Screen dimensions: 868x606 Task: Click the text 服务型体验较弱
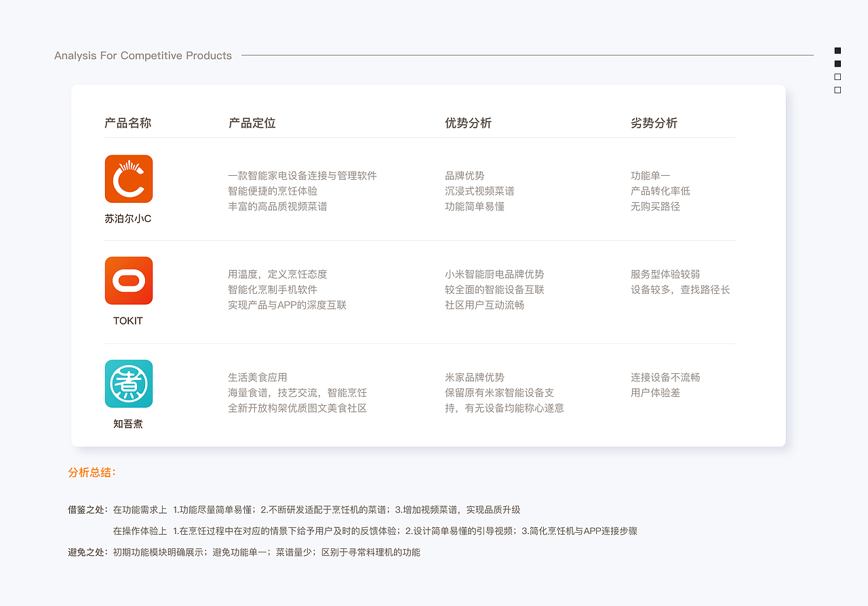point(665,274)
